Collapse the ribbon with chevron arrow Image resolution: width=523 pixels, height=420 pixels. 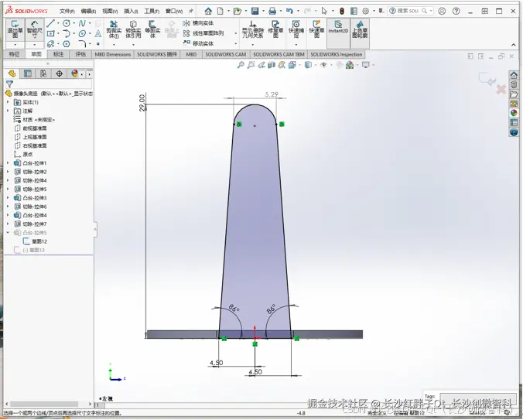pyautogui.click(x=513, y=45)
